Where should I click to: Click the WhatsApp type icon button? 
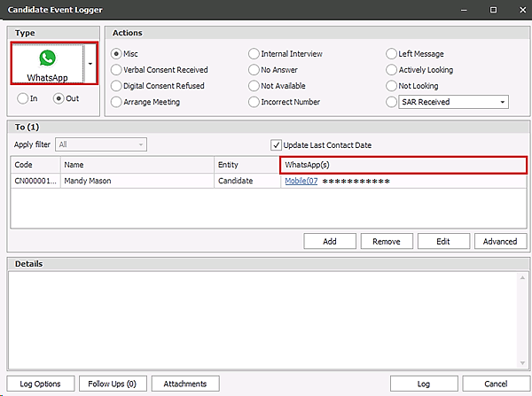point(46,63)
